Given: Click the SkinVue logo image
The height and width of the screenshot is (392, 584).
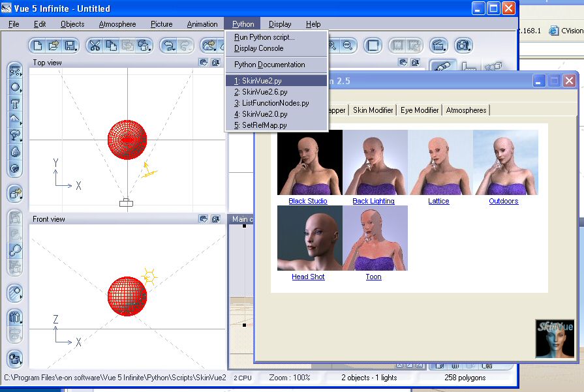Looking at the screenshot, I should point(555,339).
